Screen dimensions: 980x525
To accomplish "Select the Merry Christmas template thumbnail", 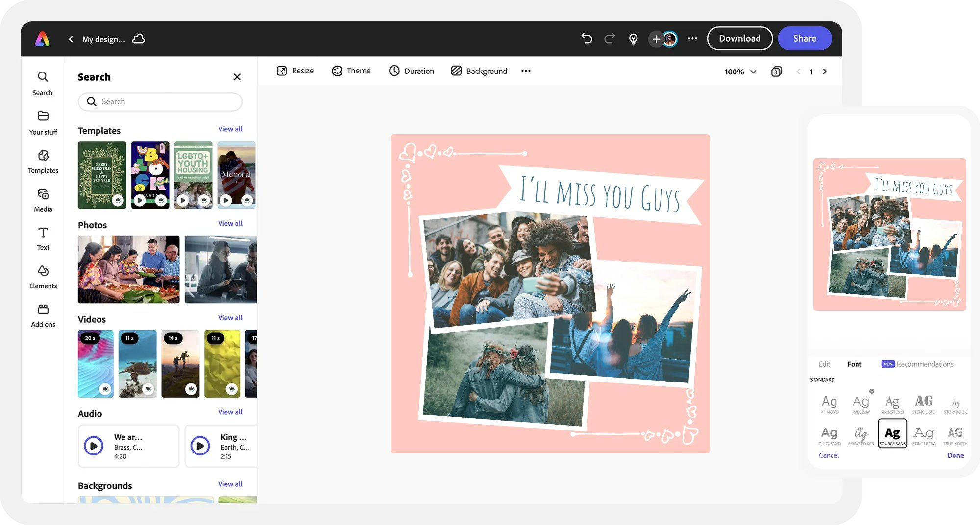I will coord(102,175).
